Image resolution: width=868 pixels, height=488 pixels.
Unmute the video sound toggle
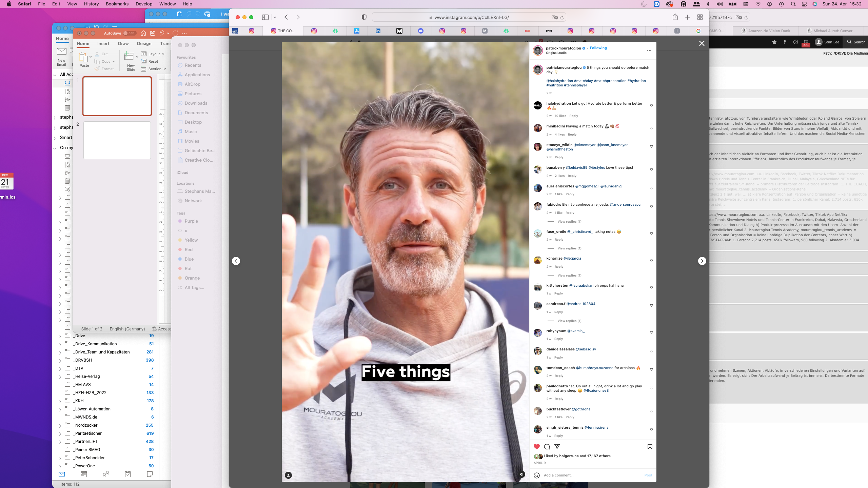(x=522, y=474)
